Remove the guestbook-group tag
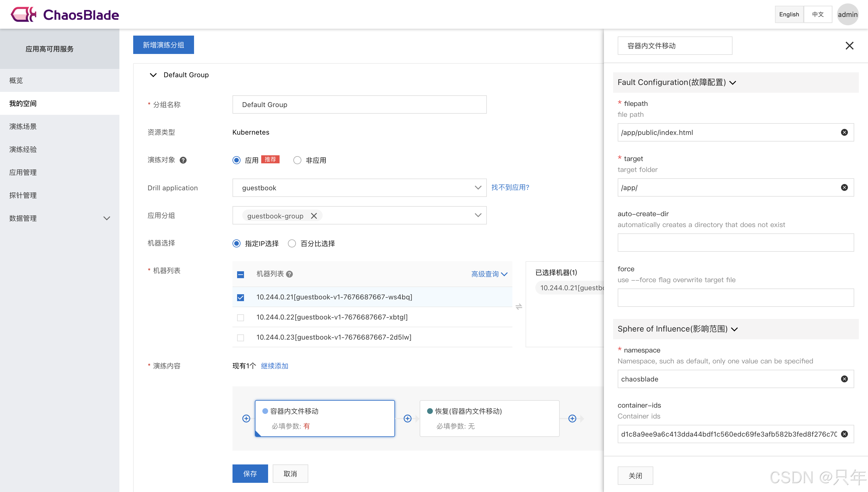Screen dimensions: 868x492 point(313,216)
